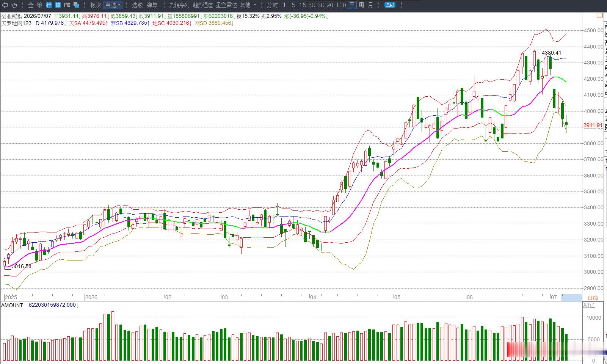The image size is (607, 364).
Task: Toggle the orange side panel icon
Action: pos(599,16)
